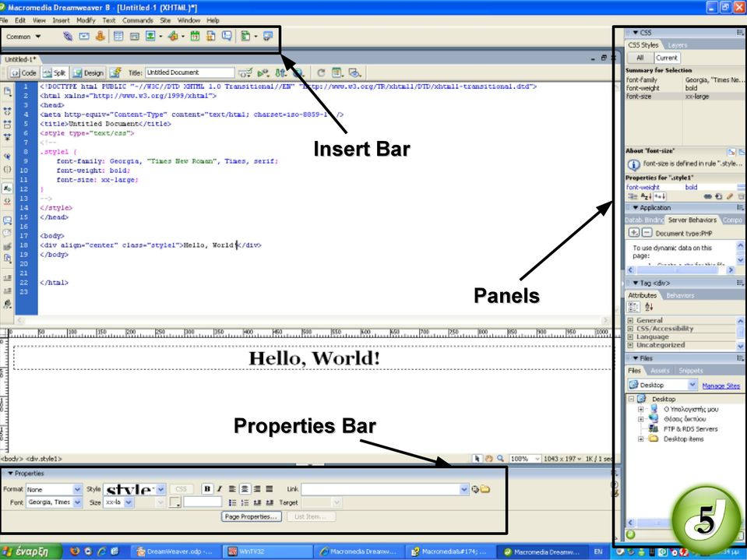Open the Font dropdown showing Georgia, Times
This screenshot has width=747, height=560.
pyautogui.click(x=77, y=502)
